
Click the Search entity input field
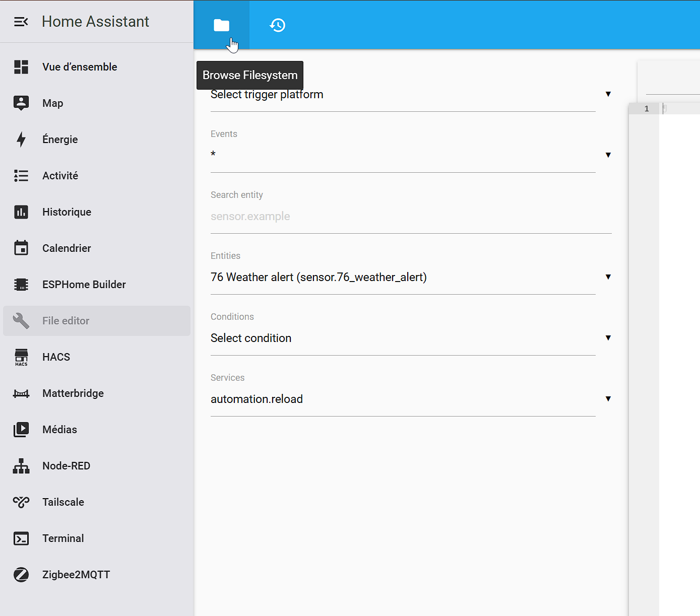[410, 217]
